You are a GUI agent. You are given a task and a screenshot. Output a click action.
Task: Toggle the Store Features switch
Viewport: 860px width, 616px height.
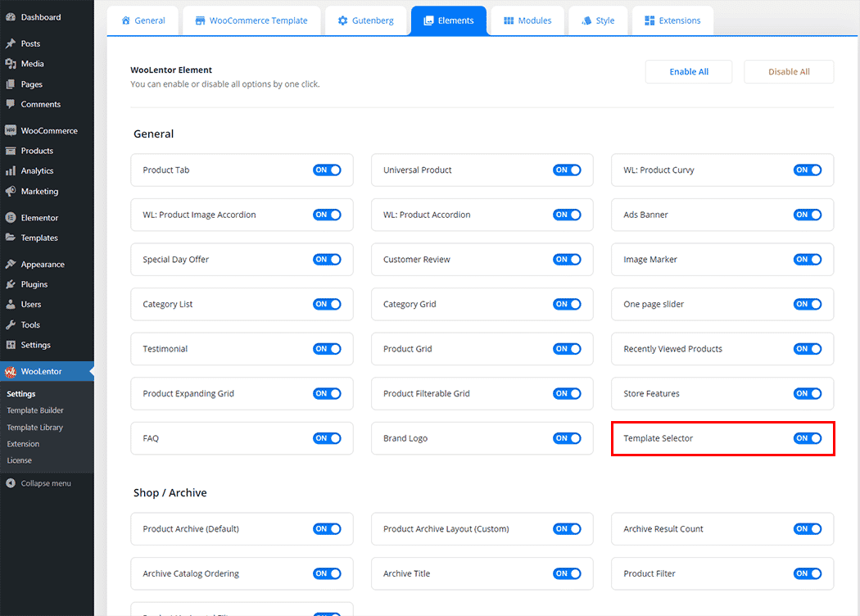[x=808, y=393]
